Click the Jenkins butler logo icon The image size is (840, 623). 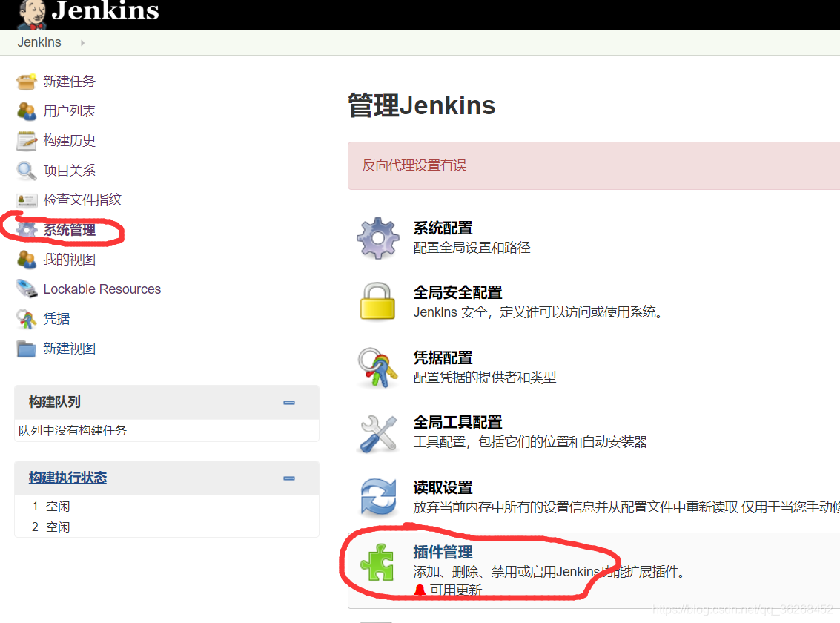tap(32, 14)
